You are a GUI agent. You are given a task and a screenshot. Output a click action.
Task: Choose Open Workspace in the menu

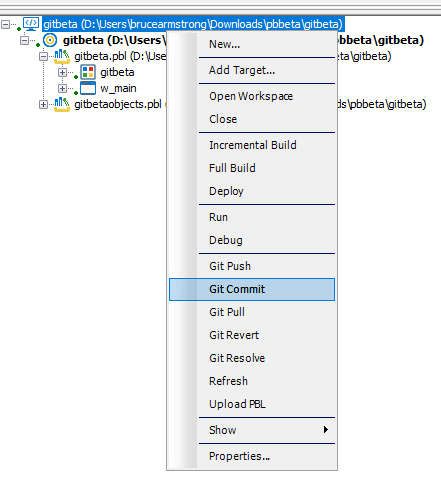click(x=252, y=96)
